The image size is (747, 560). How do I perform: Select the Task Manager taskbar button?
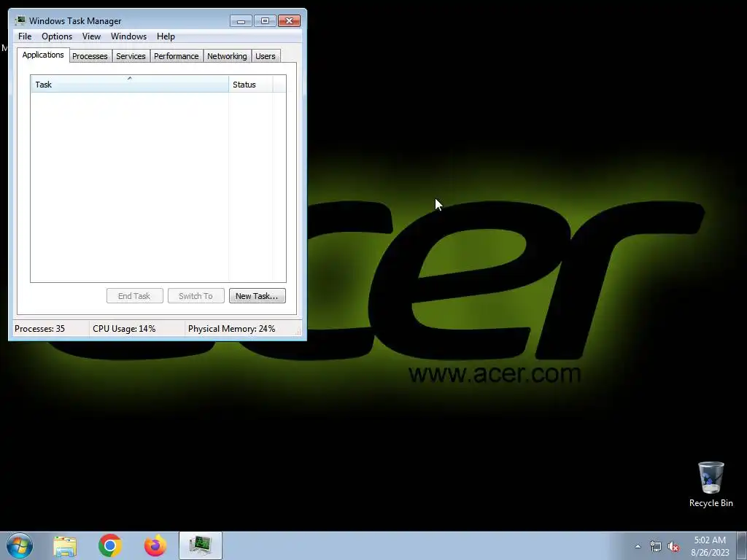[x=201, y=545]
